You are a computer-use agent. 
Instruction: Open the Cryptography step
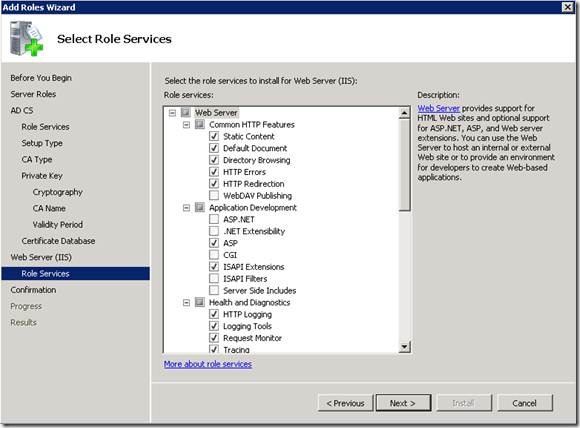[x=57, y=192]
